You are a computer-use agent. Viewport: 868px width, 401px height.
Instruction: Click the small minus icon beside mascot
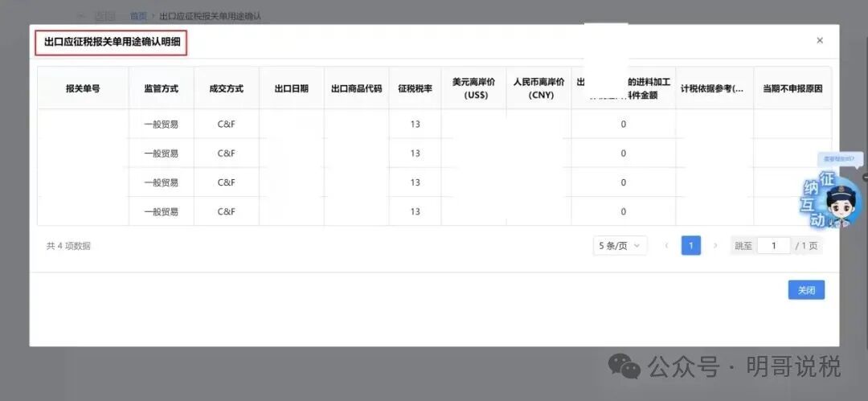coord(865,176)
